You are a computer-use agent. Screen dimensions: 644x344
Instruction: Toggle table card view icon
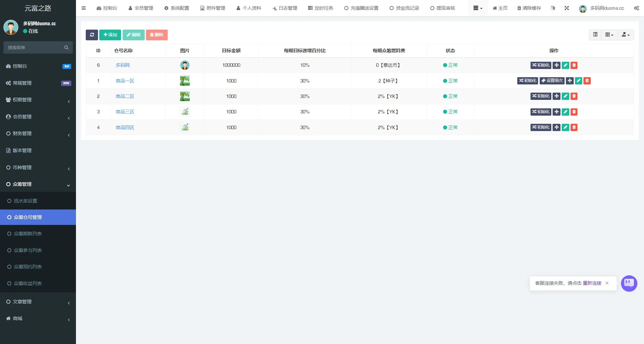click(595, 35)
